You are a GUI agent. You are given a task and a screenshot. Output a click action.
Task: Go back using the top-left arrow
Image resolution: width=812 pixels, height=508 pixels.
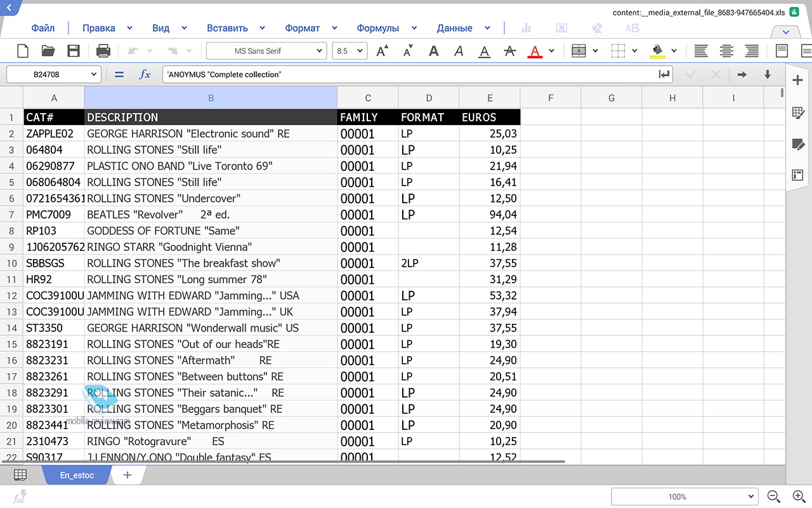pos(9,8)
